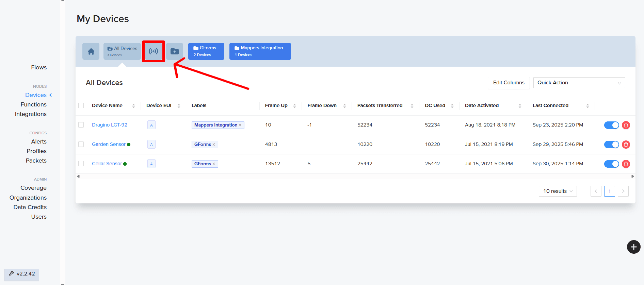
Task: Open the GForms label tab
Action: click(x=206, y=51)
